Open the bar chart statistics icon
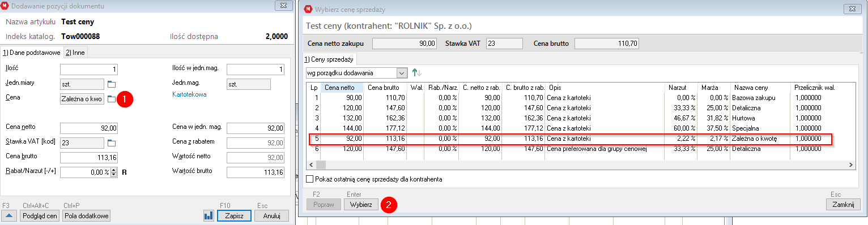Viewport: 868px width, 225px height. coord(209,215)
